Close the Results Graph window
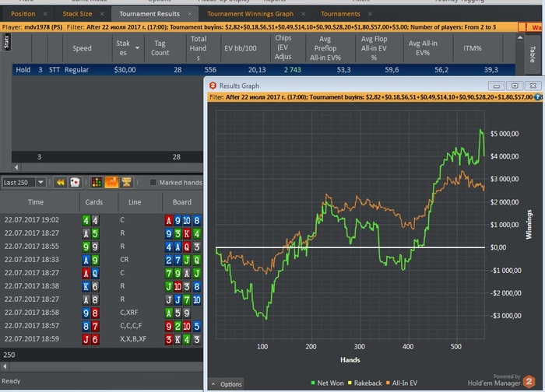 pos(533,86)
